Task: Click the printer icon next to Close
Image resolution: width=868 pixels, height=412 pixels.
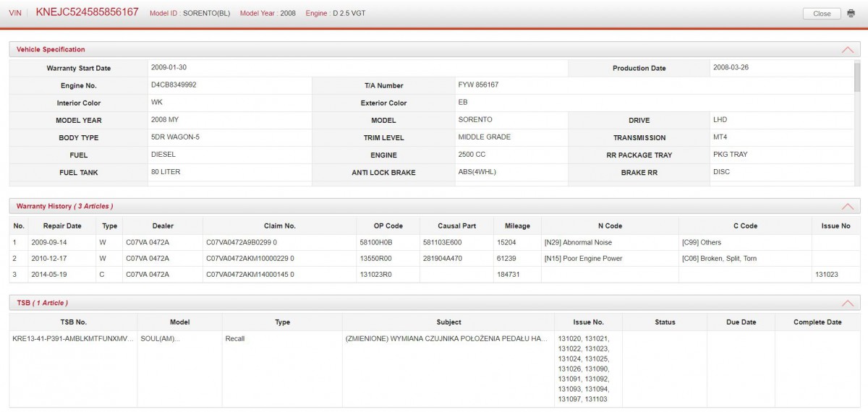Action: [851, 14]
